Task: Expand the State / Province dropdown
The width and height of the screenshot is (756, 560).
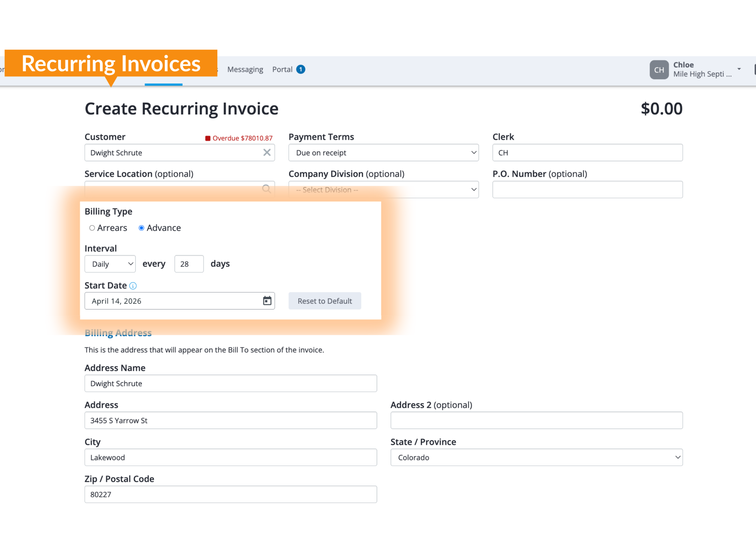Action: pyautogui.click(x=536, y=457)
